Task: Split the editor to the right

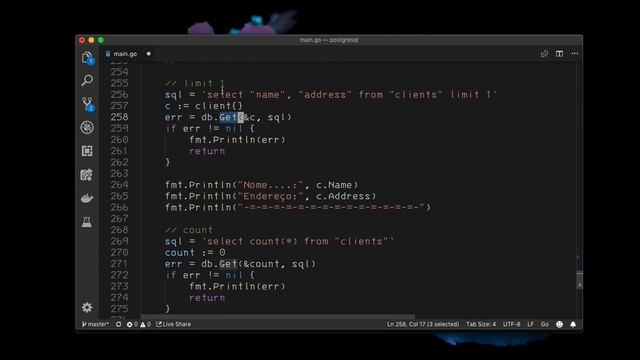Action: (x=559, y=54)
